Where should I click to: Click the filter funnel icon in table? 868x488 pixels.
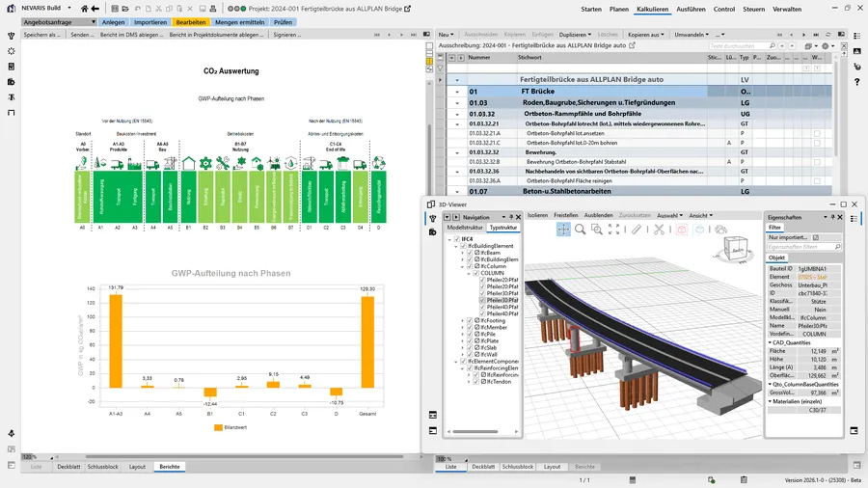tap(440, 68)
